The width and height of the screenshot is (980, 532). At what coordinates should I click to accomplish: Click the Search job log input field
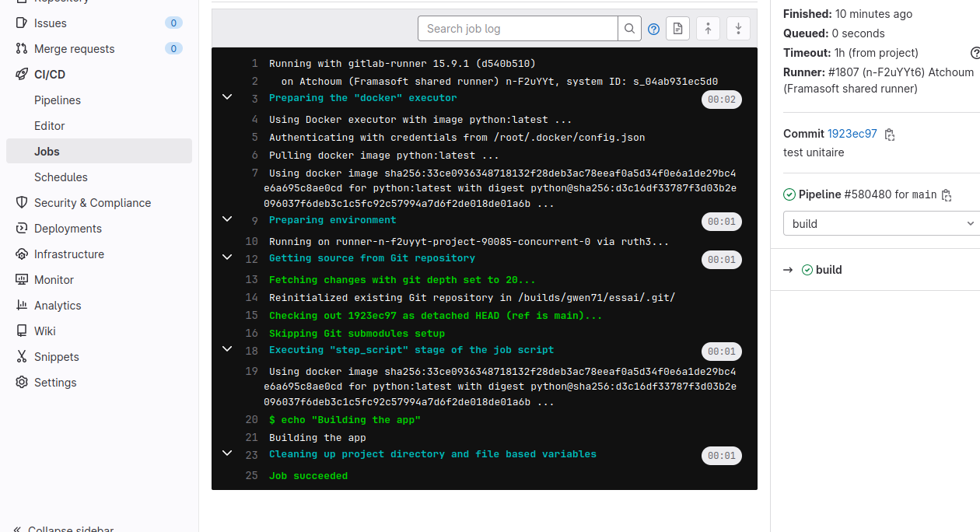[518, 29]
